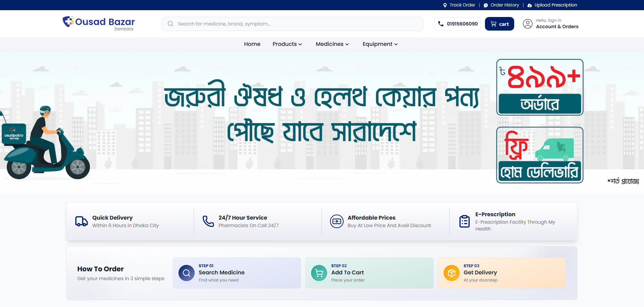Viewport: 644px width, 307px height.
Task: Focus the medicine search input field
Action: pyautogui.click(x=292, y=24)
